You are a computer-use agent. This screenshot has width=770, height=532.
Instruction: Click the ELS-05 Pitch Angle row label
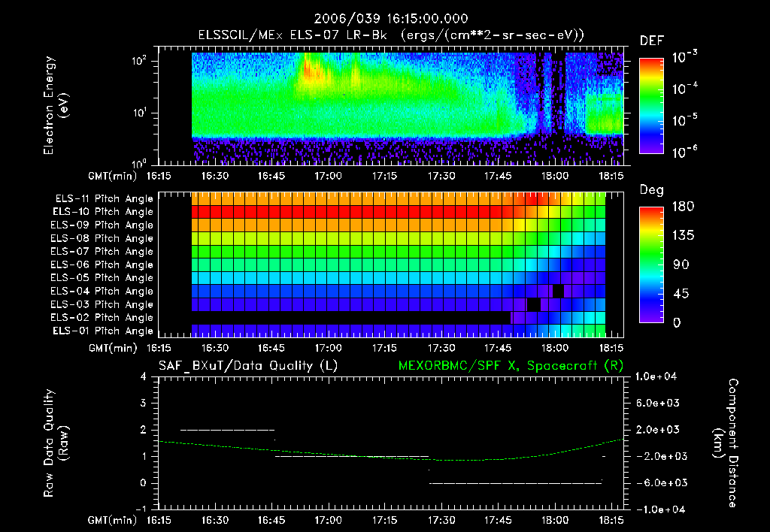[102, 278]
